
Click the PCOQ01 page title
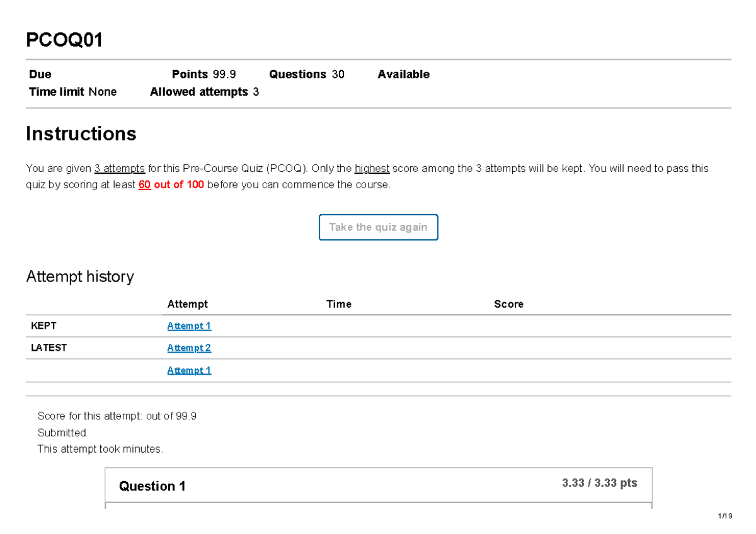coord(64,41)
